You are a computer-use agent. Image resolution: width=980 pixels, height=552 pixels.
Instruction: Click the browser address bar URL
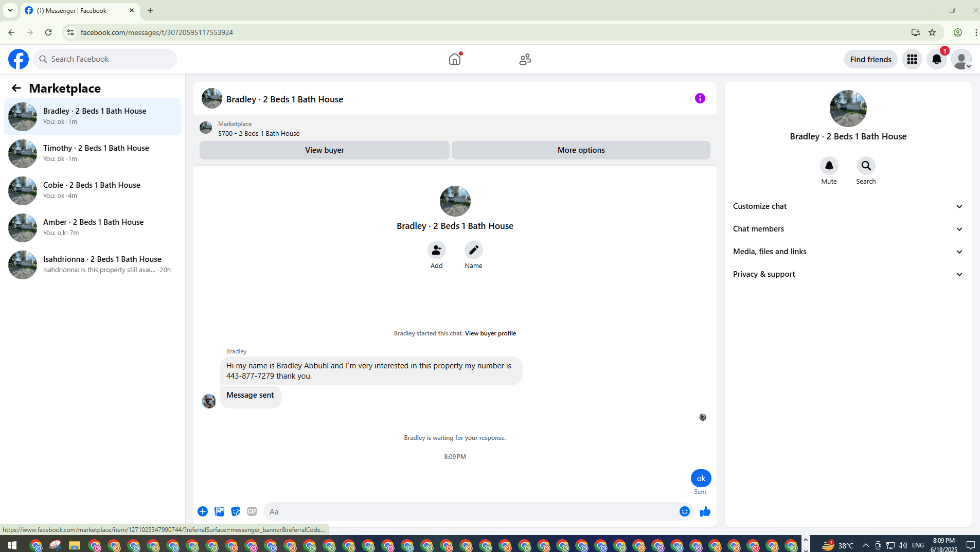point(157,32)
